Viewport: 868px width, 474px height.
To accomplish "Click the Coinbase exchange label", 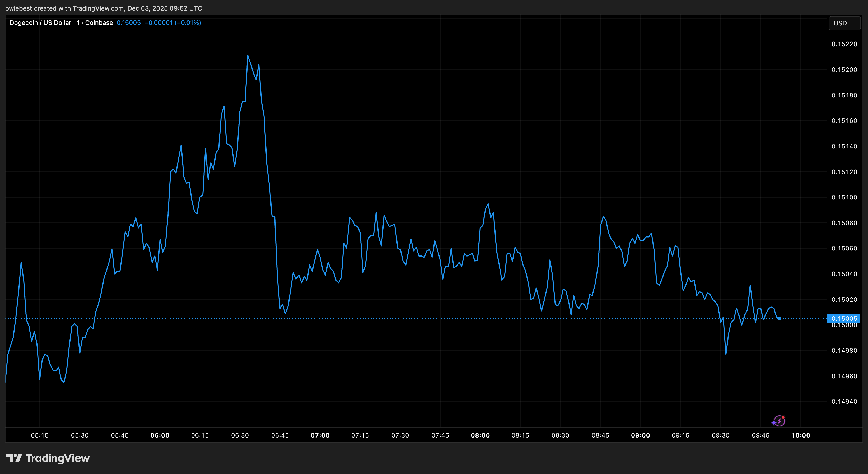I will click(x=99, y=22).
